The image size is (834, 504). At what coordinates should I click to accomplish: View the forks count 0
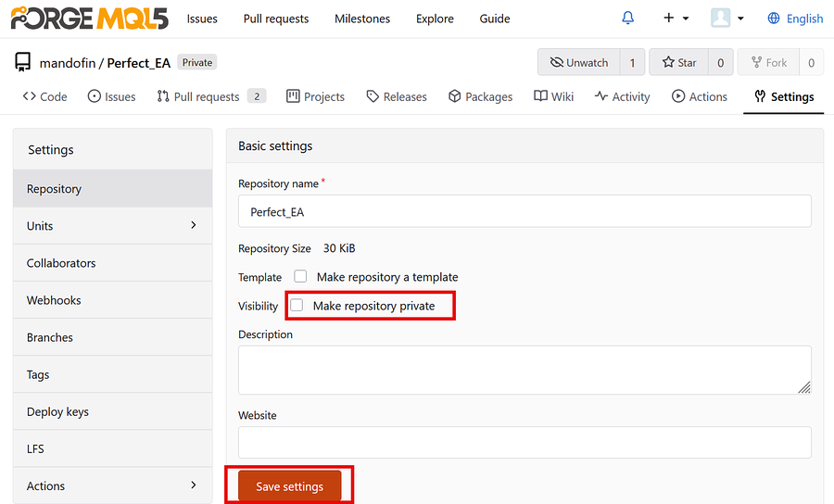coord(811,62)
